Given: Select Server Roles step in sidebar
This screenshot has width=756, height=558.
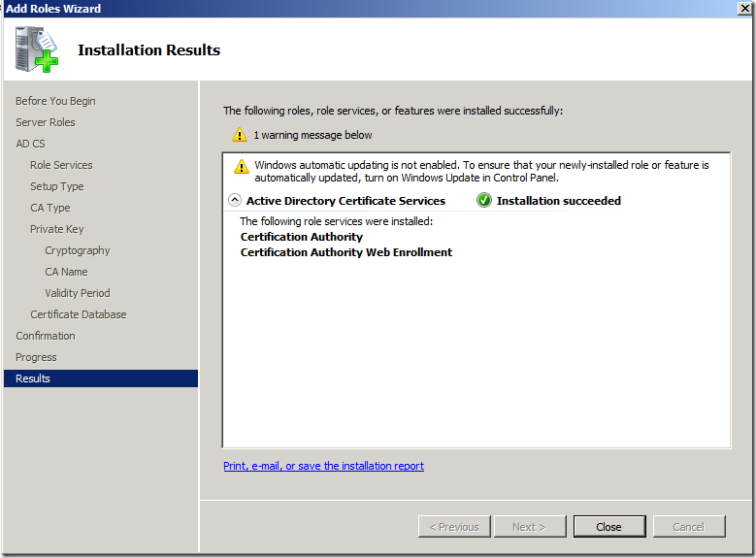Looking at the screenshot, I should pos(46,122).
